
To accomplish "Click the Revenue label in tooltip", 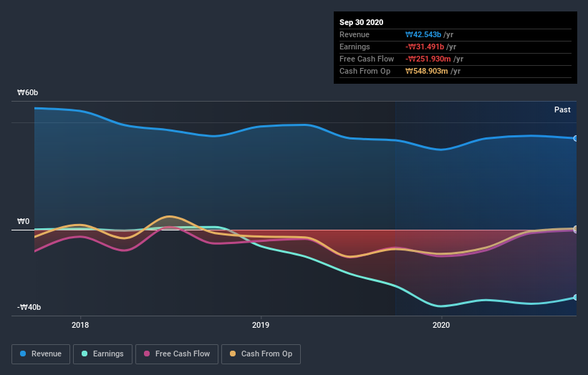I will 354,34.
